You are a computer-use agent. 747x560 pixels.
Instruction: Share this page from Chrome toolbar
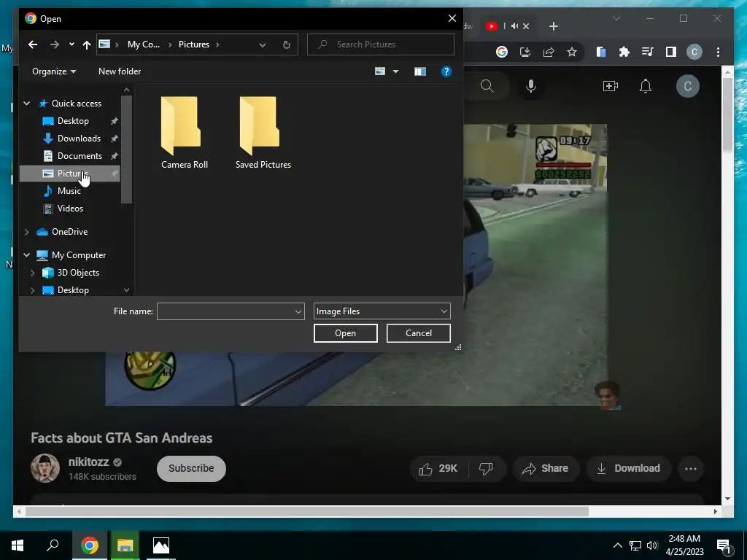coord(549,52)
